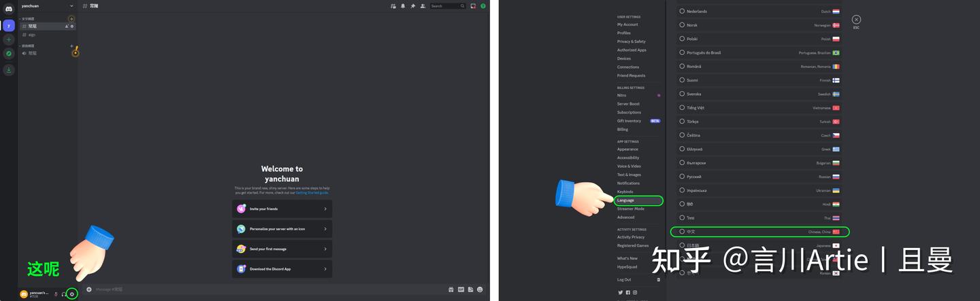The width and height of the screenshot is (980, 301).
Task: Select Nederlands language radio
Action: pos(682,11)
